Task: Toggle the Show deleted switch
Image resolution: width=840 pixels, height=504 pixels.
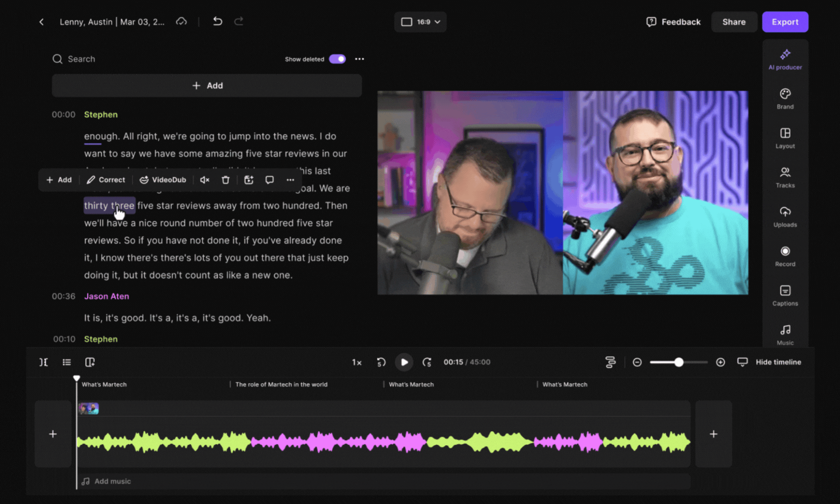Action: coord(337,59)
